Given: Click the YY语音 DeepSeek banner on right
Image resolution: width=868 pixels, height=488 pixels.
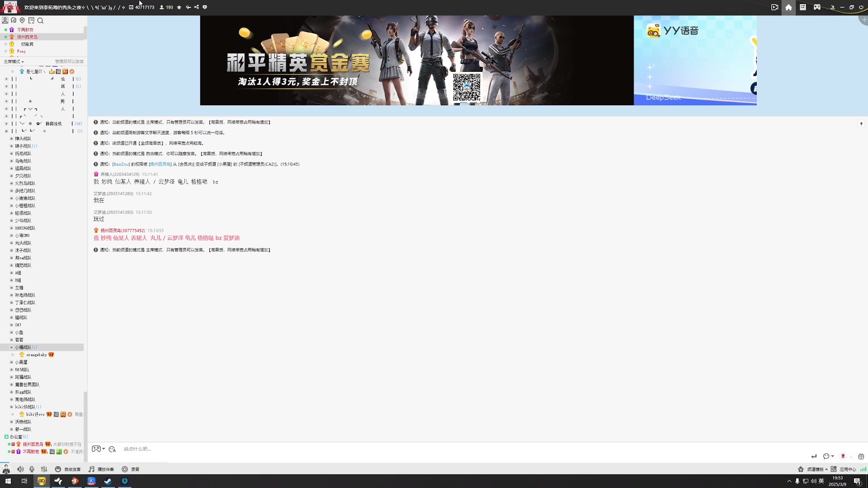Looking at the screenshot, I should click(x=695, y=61).
